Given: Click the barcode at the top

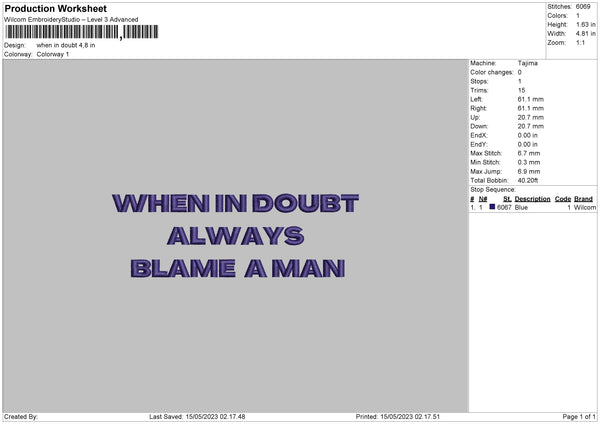Looking at the screenshot, I should 82,32.
